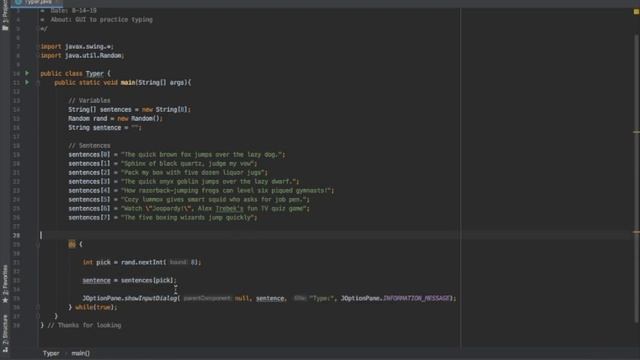Click the upper warning mark on error stripe
The width and height of the screenshot is (640, 360).
click(636, 132)
